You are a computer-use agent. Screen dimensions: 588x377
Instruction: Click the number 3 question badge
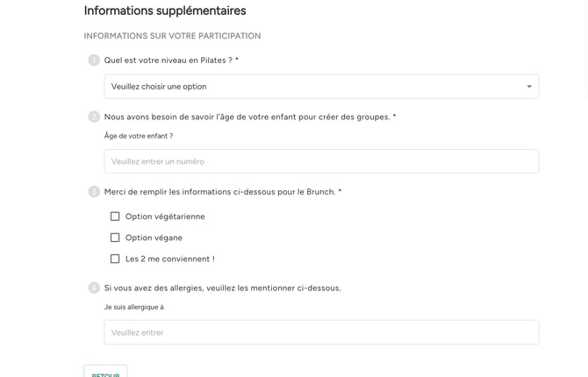click(x=94, y=192)
